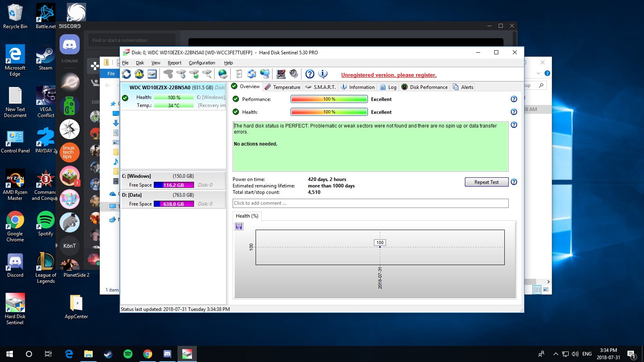Click the notepad report toolbar icon
This screenshot has height=362, width=644.
tap(239, 74)
